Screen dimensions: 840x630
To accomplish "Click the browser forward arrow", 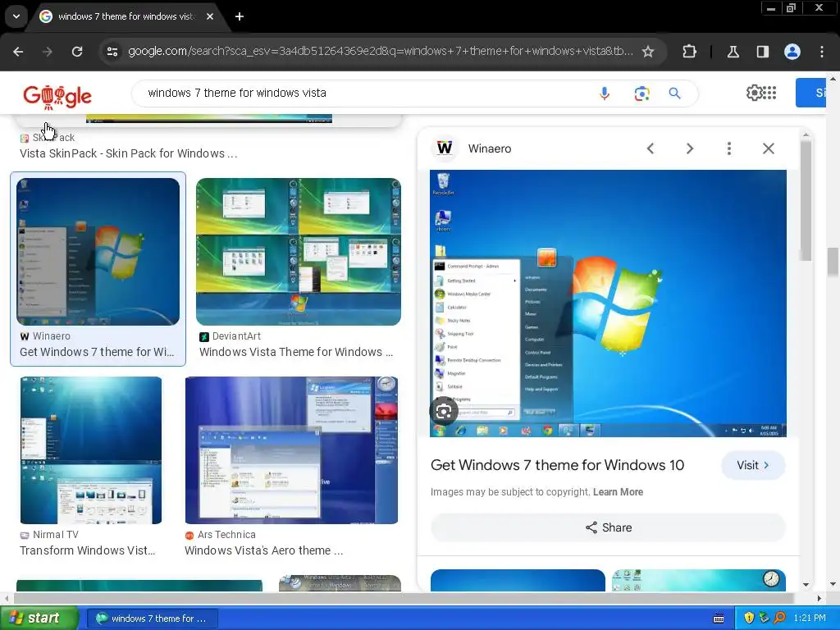I will pyautogui.click(x=48, y=52).
